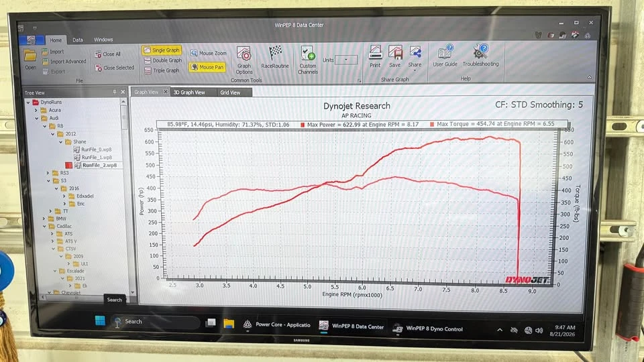This screenshot has height=362, width=644.
Task: Close All open run files
Action: pos(107,54)
